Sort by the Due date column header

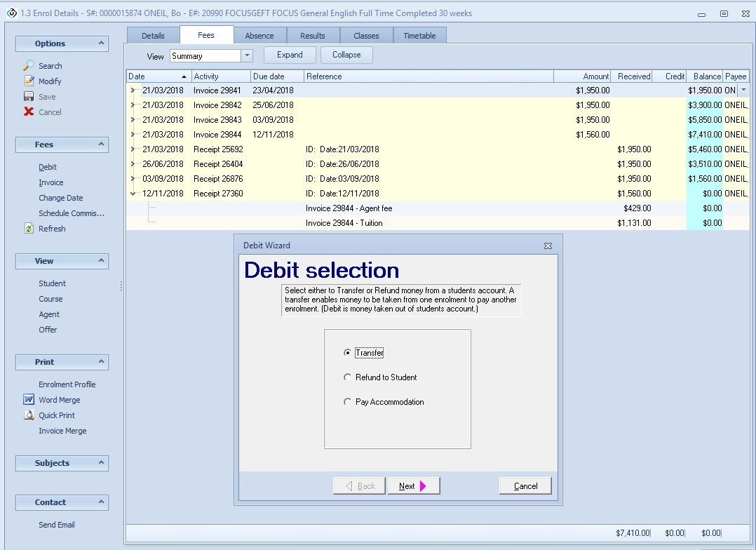[x=277, y=76]
